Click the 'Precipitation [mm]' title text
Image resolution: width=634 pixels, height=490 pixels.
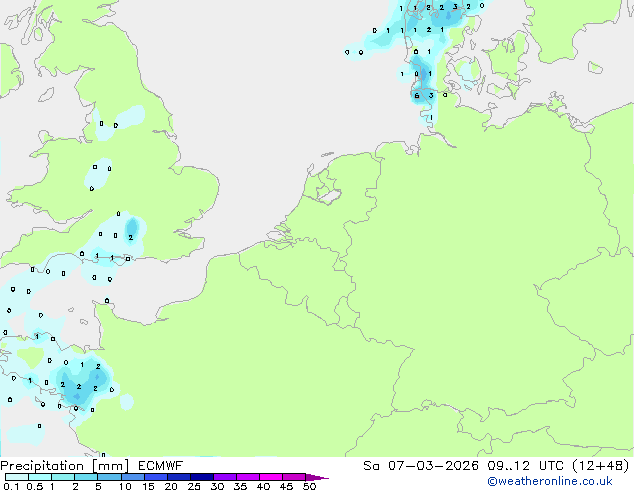(x=65, y=466)
